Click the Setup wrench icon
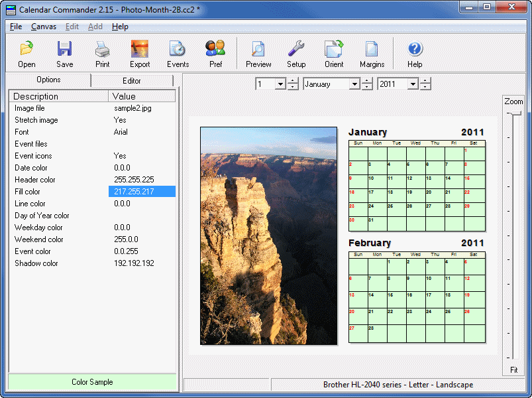 (x=295, y=53)
